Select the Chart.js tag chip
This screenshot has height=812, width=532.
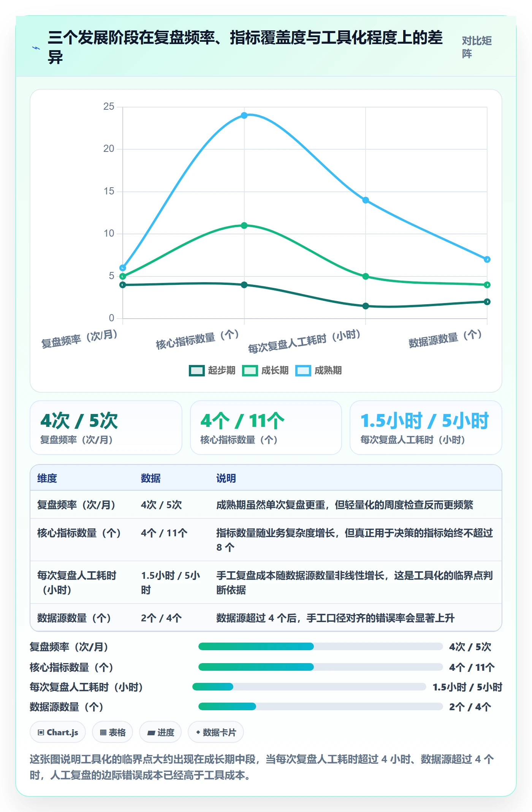[58, 732]
